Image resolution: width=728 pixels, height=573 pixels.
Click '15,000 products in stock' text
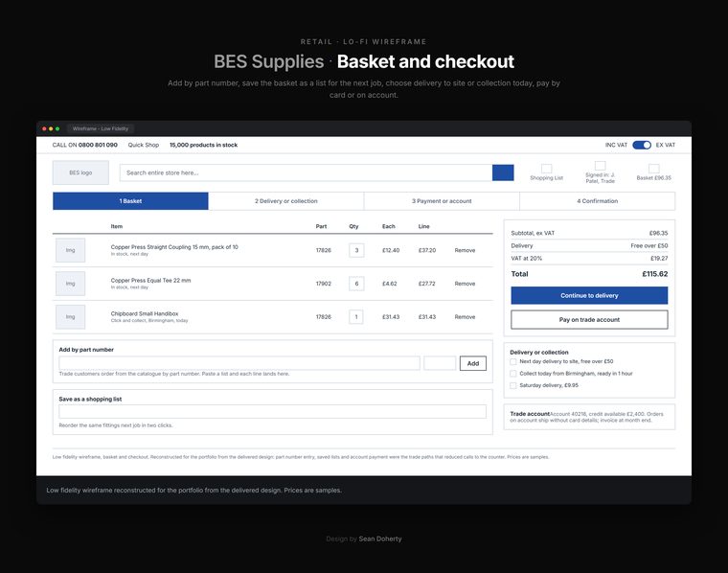pos(203,145)
